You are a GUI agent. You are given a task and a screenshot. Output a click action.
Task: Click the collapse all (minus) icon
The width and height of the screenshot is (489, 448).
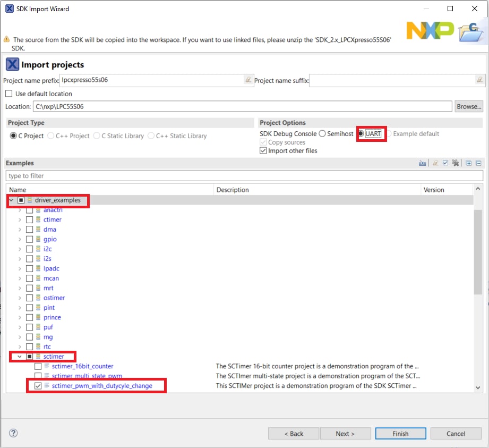(x=478, y=163)
